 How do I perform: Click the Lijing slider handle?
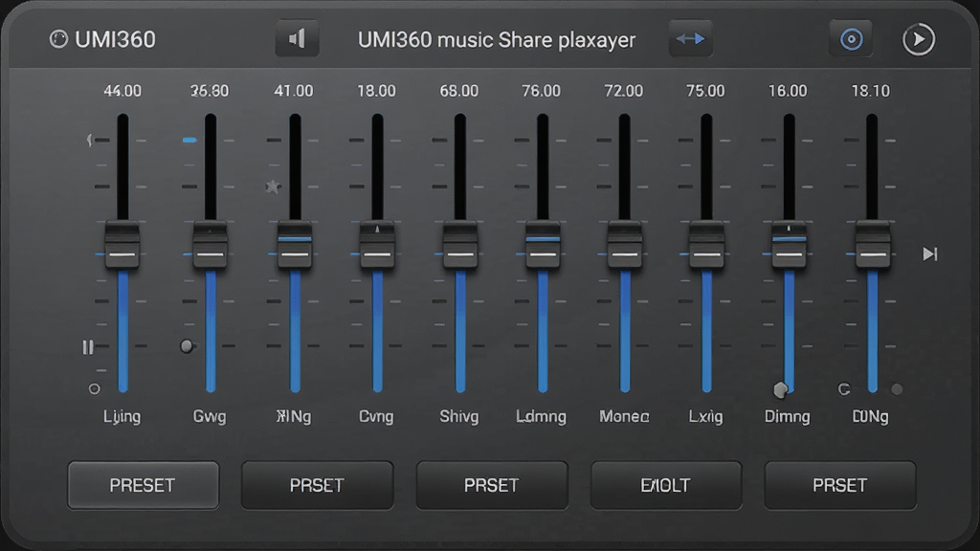tap(122, 245)
